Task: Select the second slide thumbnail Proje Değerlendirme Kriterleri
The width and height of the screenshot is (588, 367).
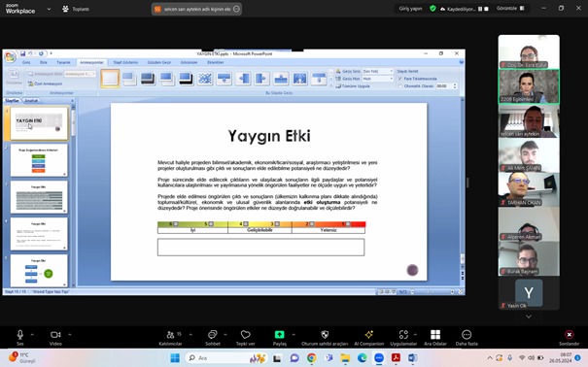Action: click(39, 160)
